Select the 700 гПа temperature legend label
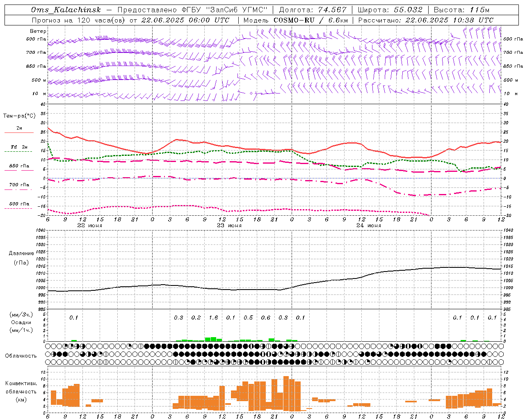525x420 pixels. [19, 185]
